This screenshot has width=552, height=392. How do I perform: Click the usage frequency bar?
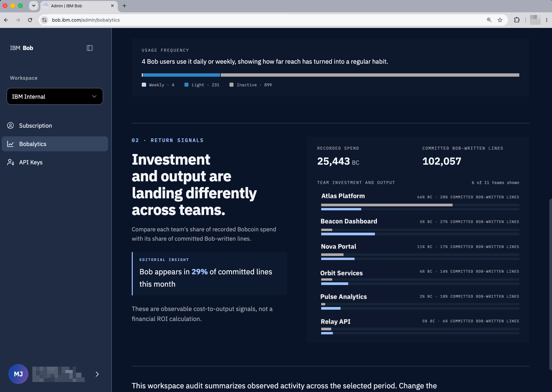pyautogui.click(x=331, y=75)
